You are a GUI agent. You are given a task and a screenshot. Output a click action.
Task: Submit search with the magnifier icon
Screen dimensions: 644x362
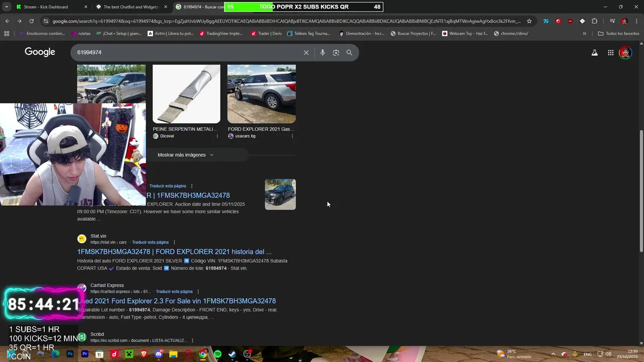click(349, 52)
